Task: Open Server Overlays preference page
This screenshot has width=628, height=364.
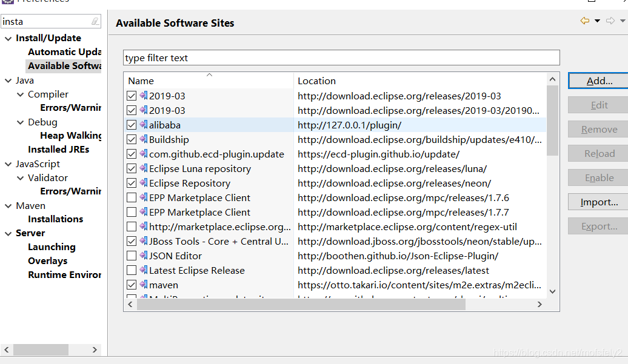Action: click(48, 261)
